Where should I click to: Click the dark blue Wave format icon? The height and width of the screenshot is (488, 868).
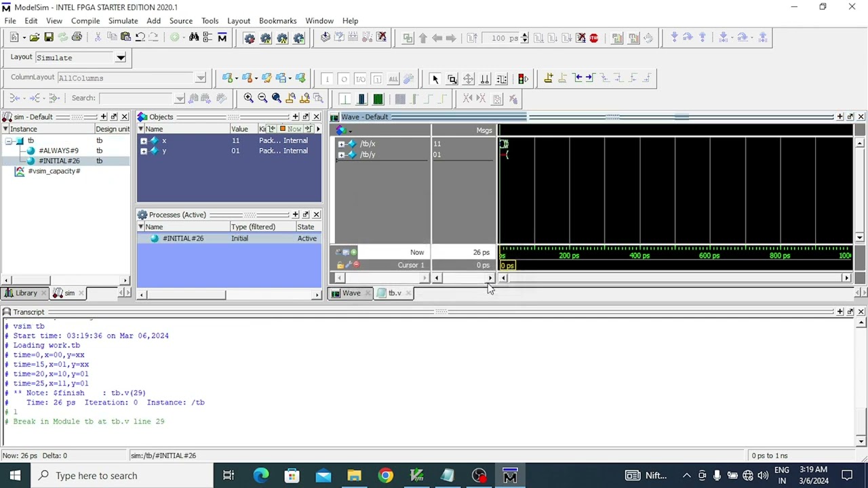[x=361, y=99]
